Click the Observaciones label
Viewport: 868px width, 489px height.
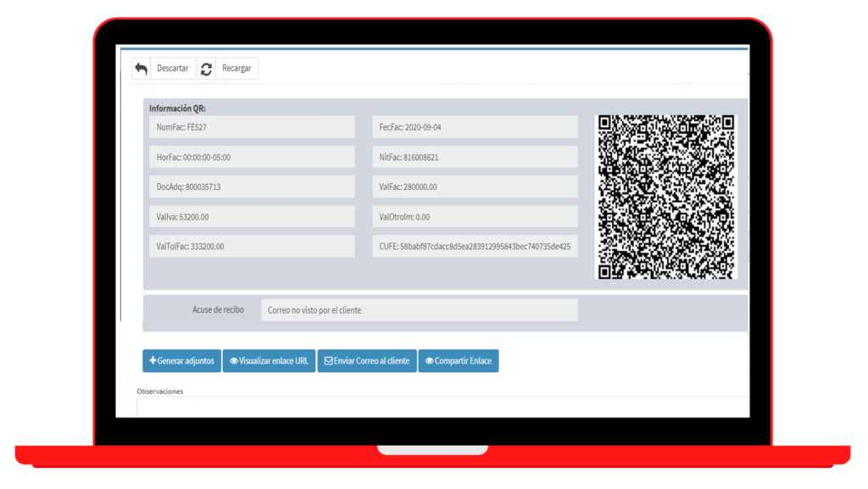(160, 391)
